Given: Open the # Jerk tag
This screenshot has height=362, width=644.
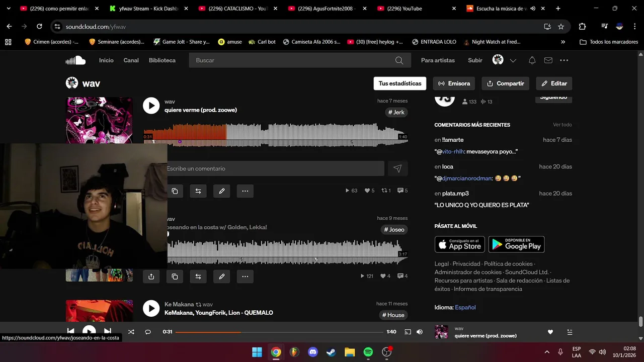Looking at the screenshot, I should click(x=396, y=112).
